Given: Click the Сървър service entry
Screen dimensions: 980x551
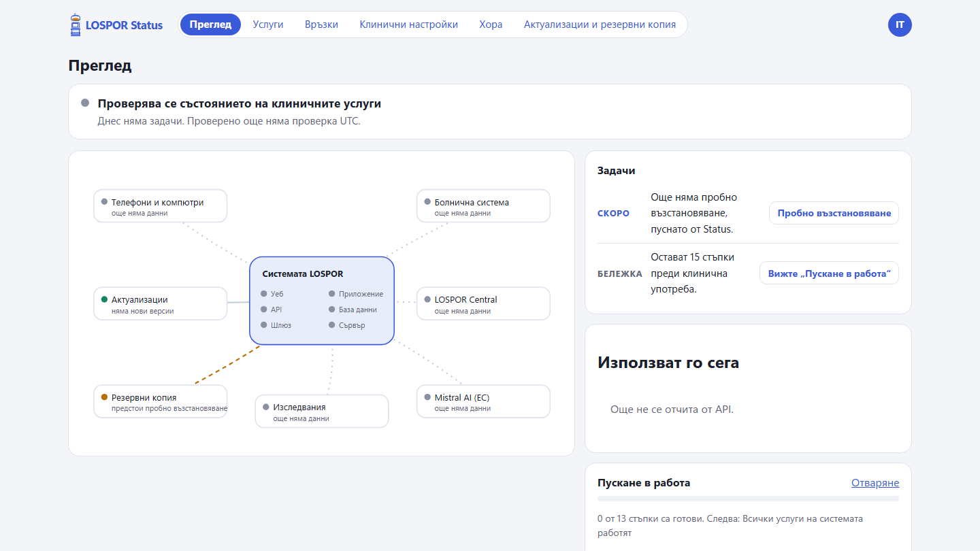Looking at the screenshot, I should [347, 325].
